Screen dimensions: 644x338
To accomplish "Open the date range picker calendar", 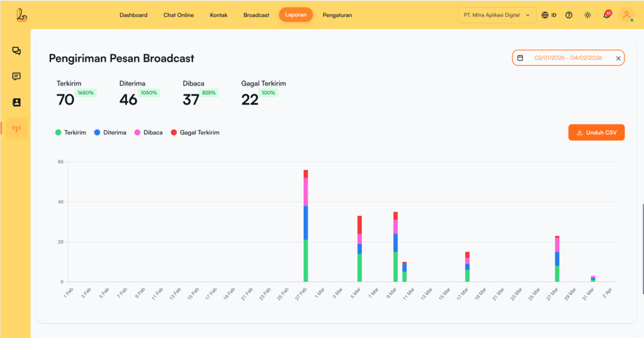I will coord(520,58).
